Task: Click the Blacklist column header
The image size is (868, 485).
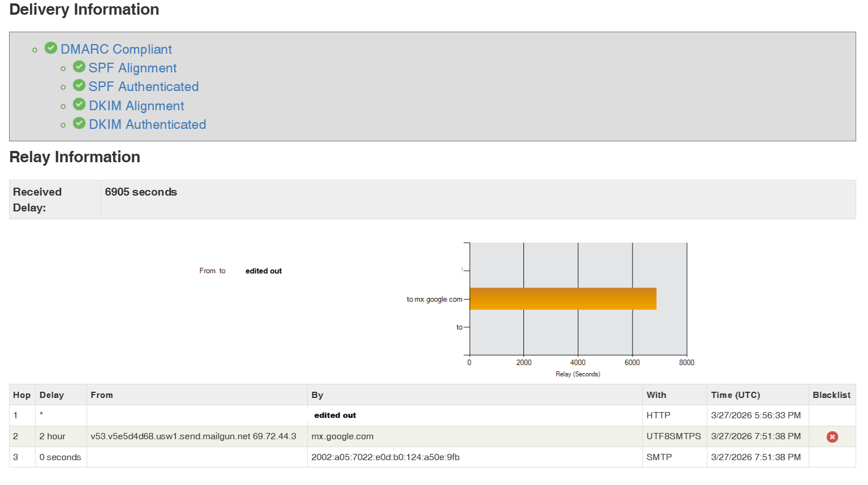Action: [x=831, y=395]
